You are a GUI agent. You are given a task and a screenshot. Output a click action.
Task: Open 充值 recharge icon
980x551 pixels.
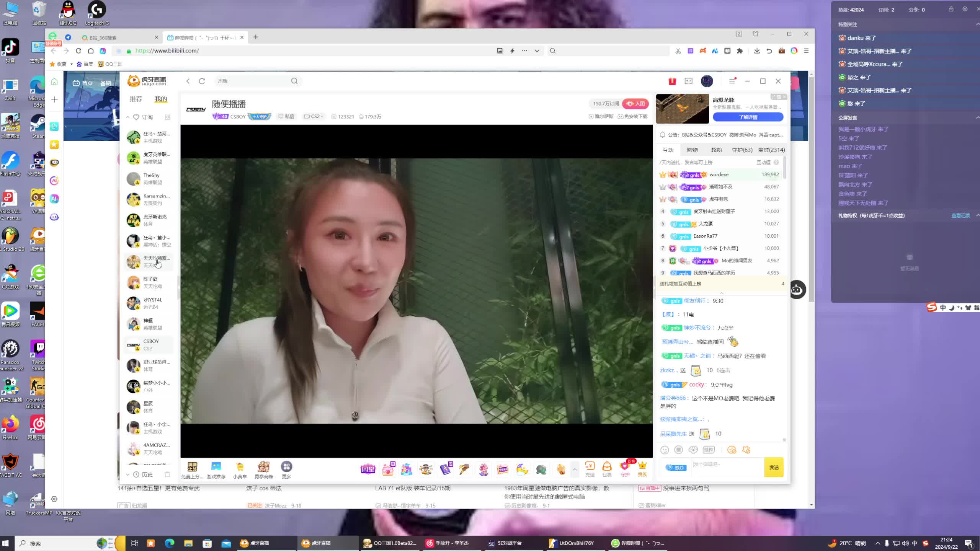tap(590, 469)
